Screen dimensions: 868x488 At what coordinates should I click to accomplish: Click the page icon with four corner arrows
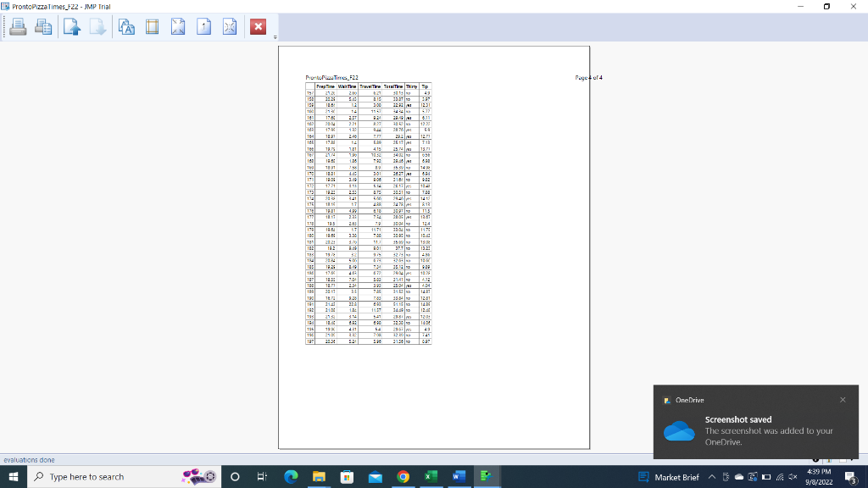(x=178, y=26)
